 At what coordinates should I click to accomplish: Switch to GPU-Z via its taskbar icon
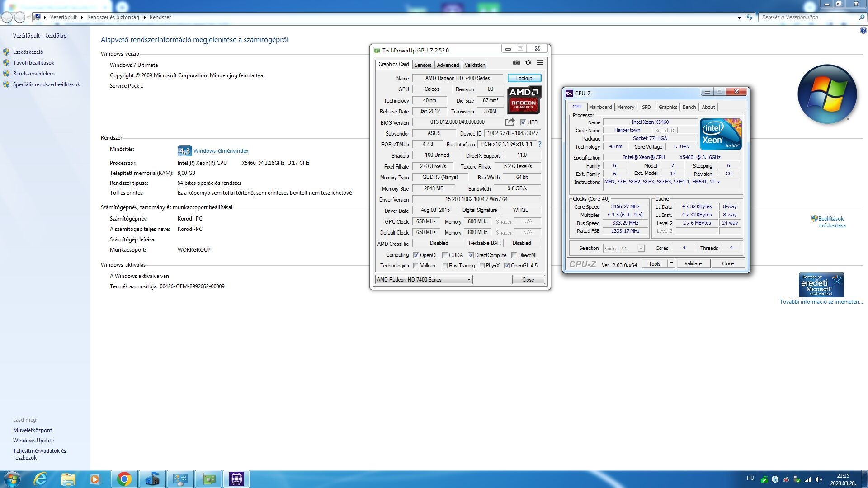click(x=208, y=479)
